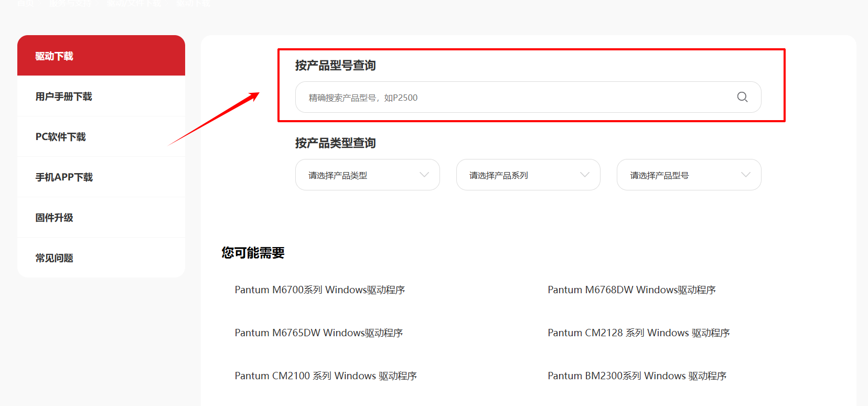This screenshot has height=406, width=868.
Task: Focus the product model search field
Action: (x=528, y=97)
